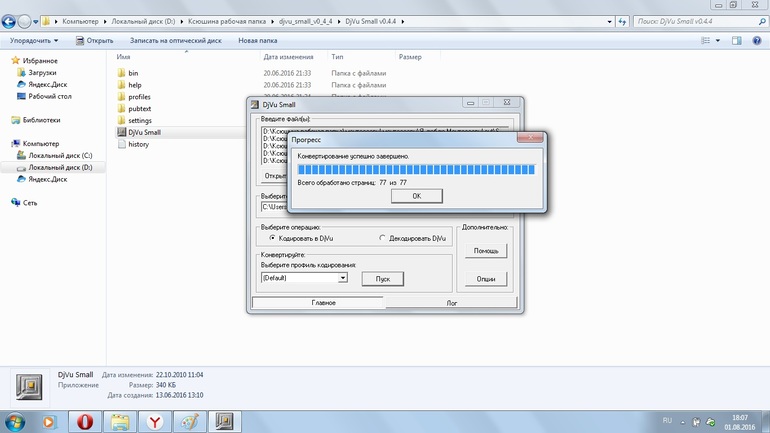The height and width of the screenshot is (433, 770).
Task: Open the Paint taskbar icon
Action: pyautogui.click(x=190, y=421)
